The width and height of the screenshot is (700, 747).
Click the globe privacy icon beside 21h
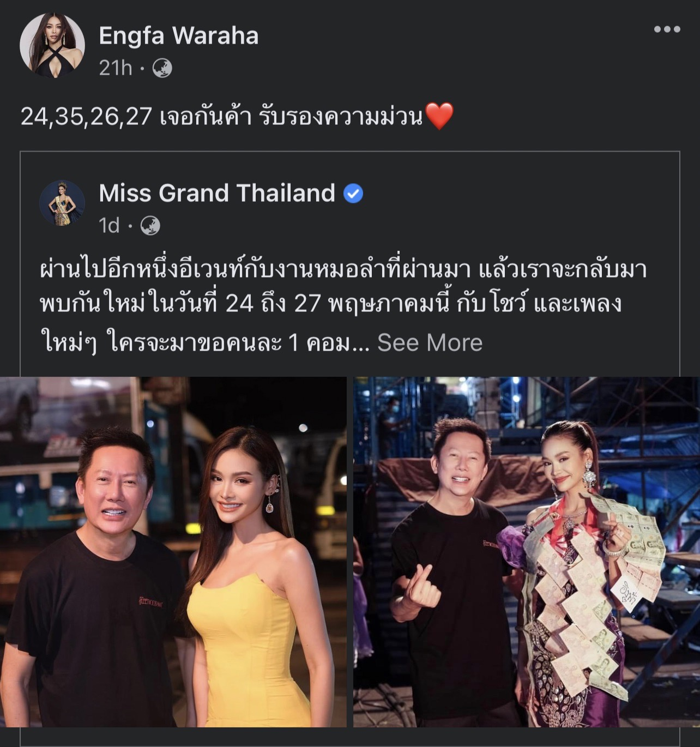pos(162,68)
